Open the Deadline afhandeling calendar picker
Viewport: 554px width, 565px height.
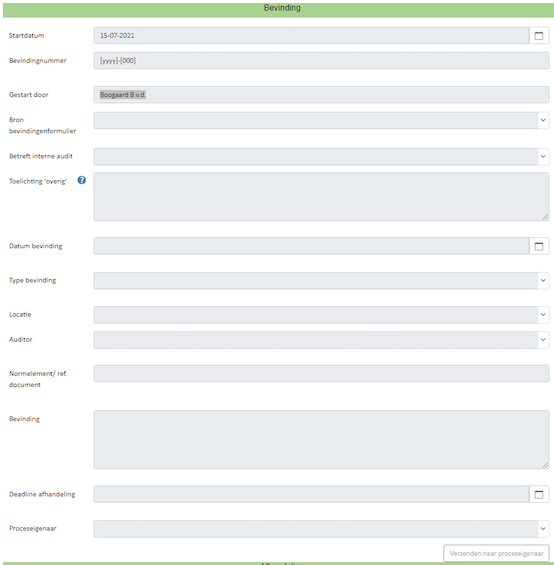539,494
